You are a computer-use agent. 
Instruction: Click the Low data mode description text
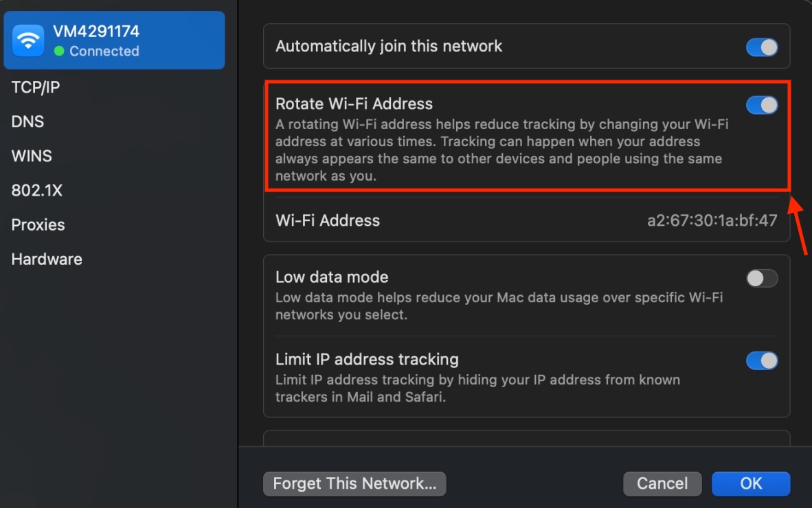tap(499, 306)
